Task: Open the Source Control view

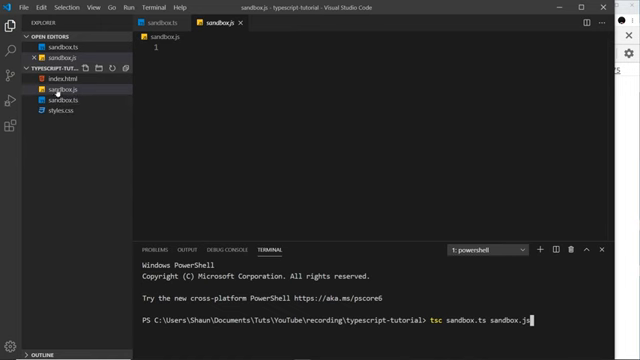Action: click(10, 76)
